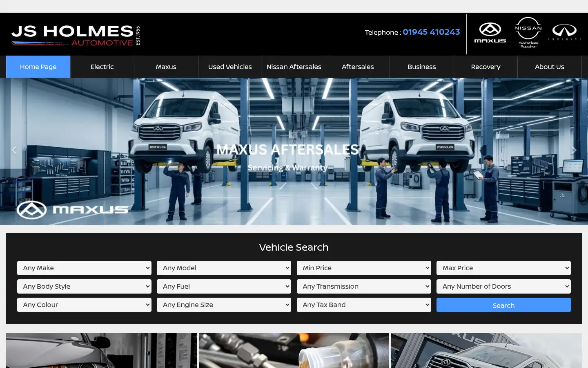Image resolution: width=588 pixels, height=368 pixels.
Task: Open the Maxus menu item
Action: pos(166,67)
